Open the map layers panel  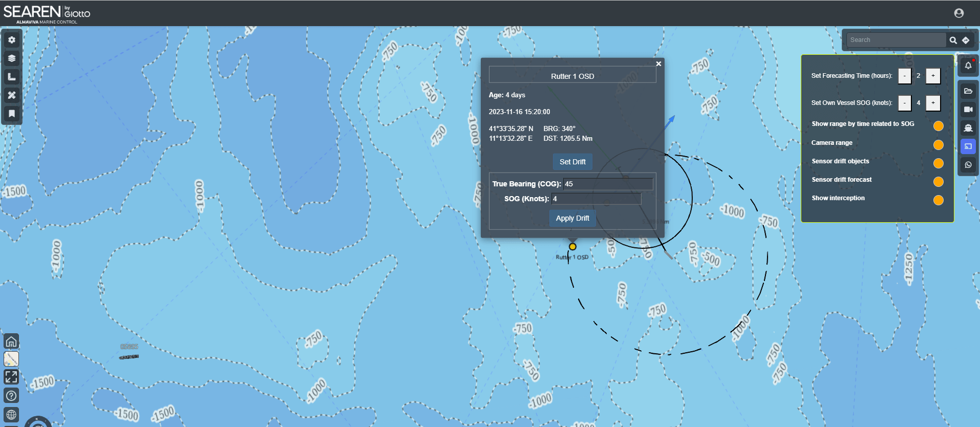(x=12, y=58)
